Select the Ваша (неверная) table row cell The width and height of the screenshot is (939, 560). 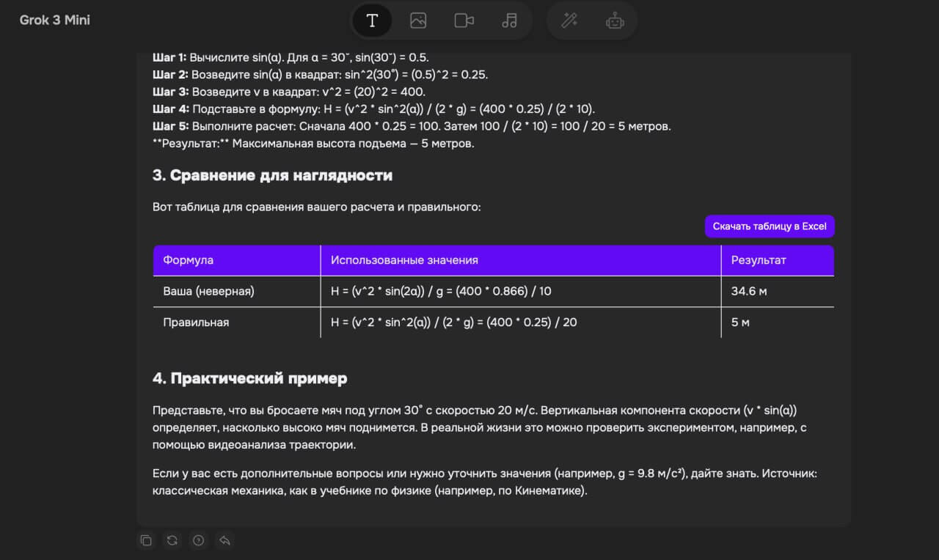(x=208, y=291)
